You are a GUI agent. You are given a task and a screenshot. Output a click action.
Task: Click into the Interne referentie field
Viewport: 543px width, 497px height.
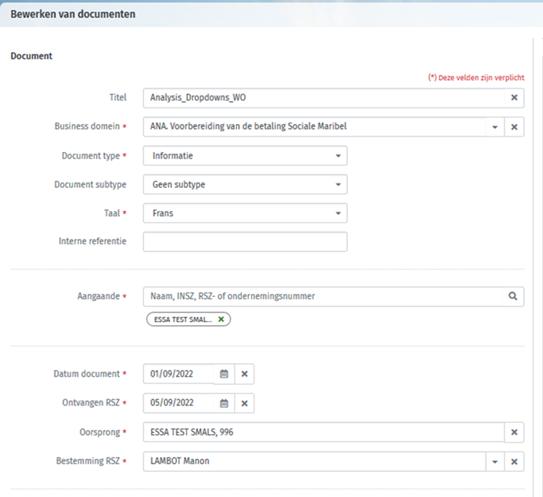[x=245, y=242]
